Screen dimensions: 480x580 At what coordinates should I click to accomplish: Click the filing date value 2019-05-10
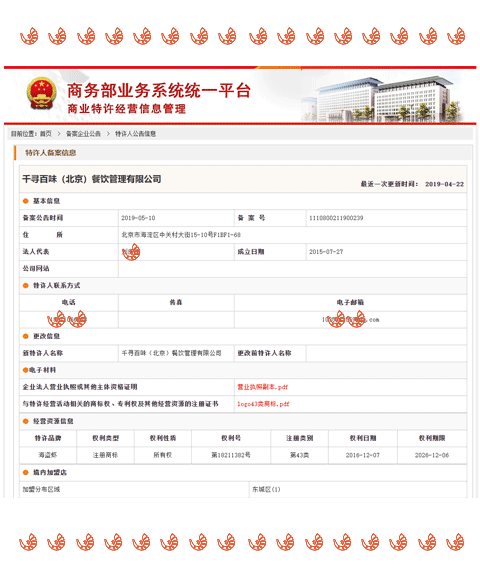click(138, 218)
